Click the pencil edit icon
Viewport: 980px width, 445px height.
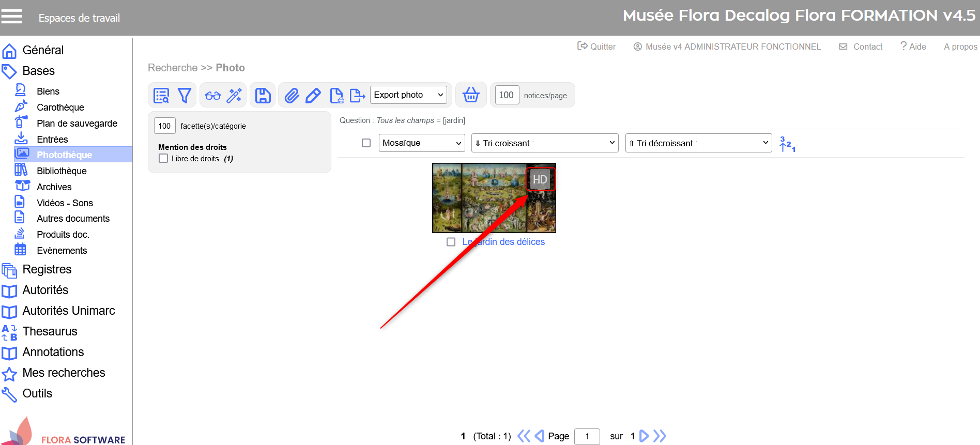313,96
